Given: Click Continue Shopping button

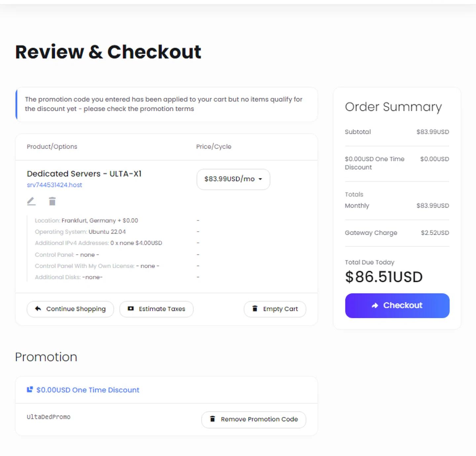Looking at the screenshot, I should (x=70, y=309).
